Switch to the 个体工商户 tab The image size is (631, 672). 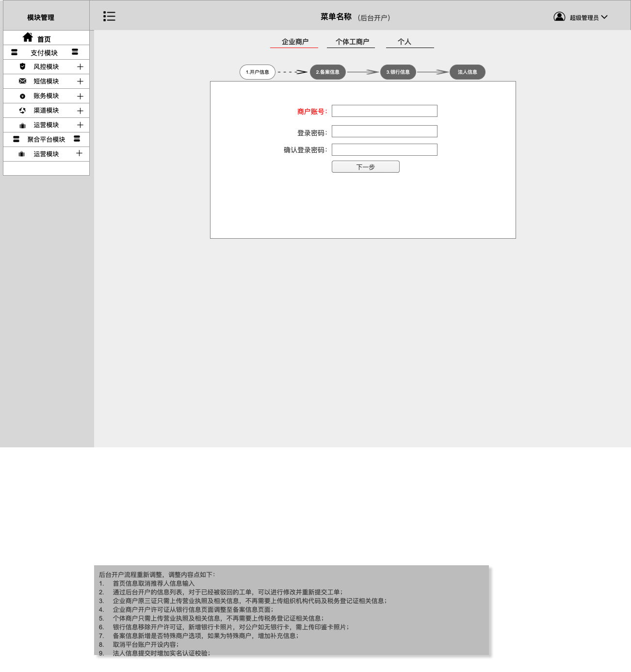tap(352, 42)
